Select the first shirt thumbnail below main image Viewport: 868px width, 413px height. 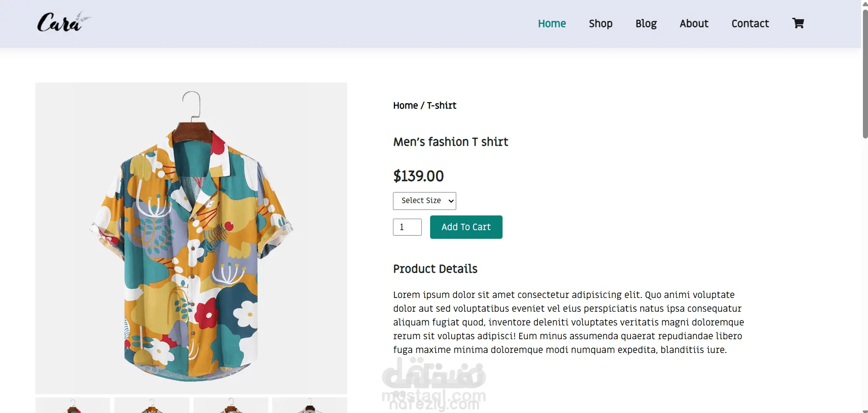pos(72,406)
